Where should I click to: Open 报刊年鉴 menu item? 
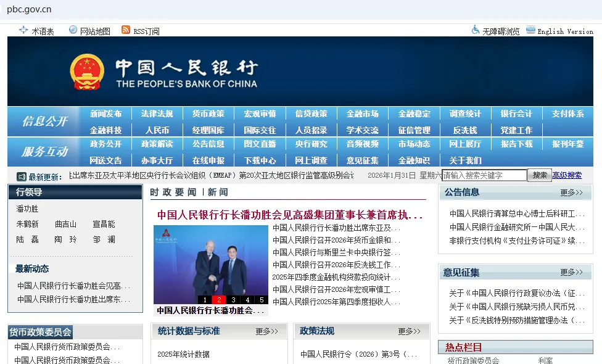click(x=568, y=144)
